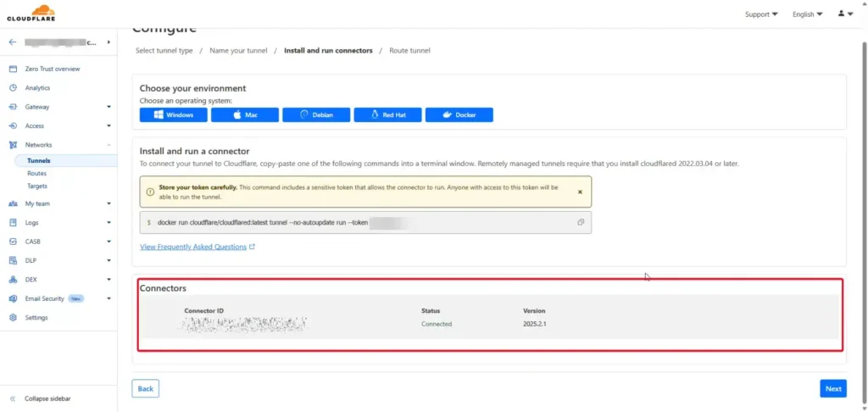
Task: Click the Collapse sidebar chevrons icon
Action: click(13, 398)
